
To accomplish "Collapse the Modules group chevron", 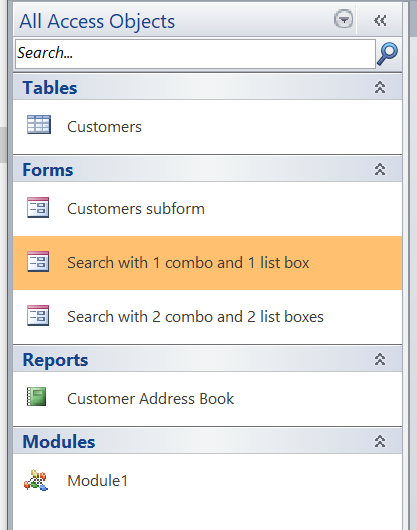I will pyautogui.click(x=380, y=441).
